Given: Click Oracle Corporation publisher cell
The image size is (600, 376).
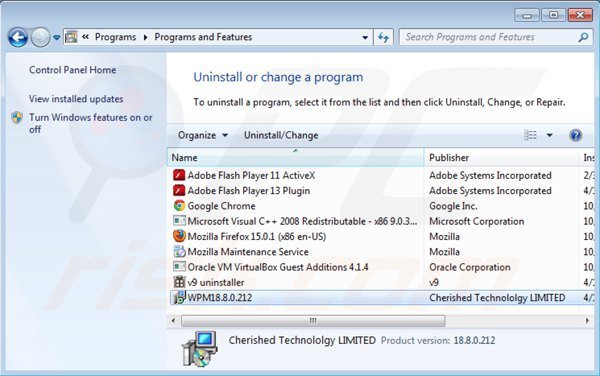Looking at the screenshot, I should [470, 267].
